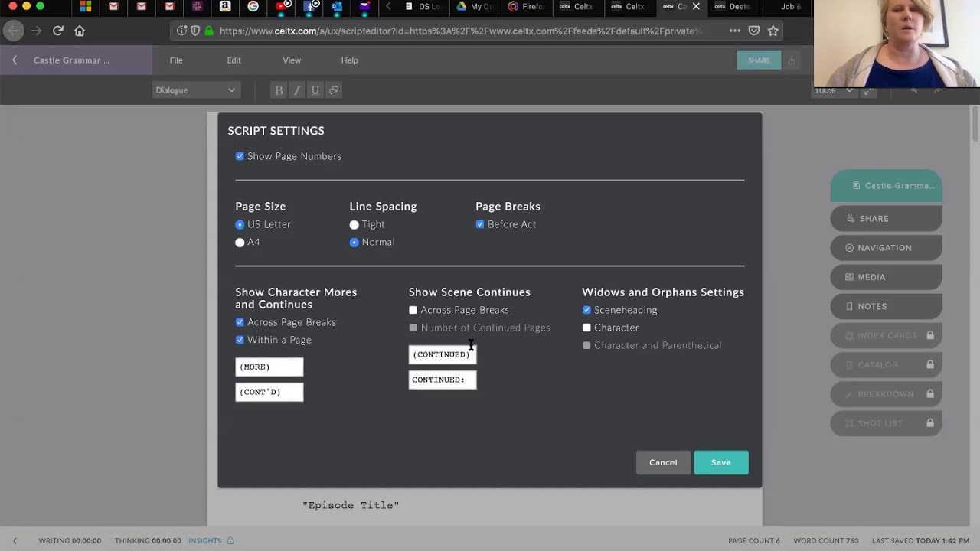The height and width of the screenshot is (551, 980).
Task: Click the browser reload icon
Action: pos(57,31)
